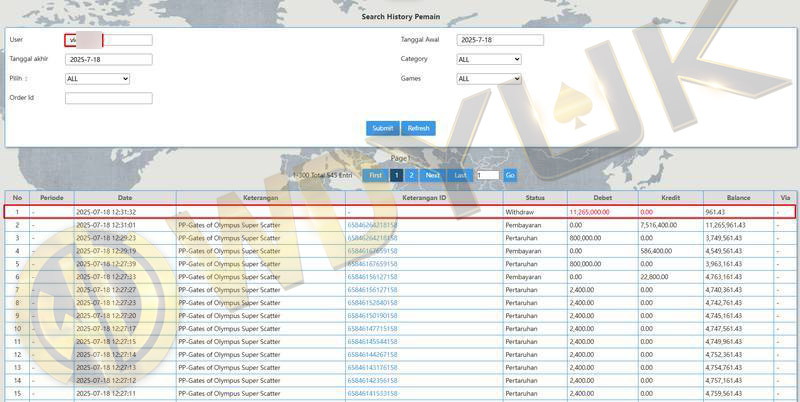Click the Balance column header

tap(739, 197)
